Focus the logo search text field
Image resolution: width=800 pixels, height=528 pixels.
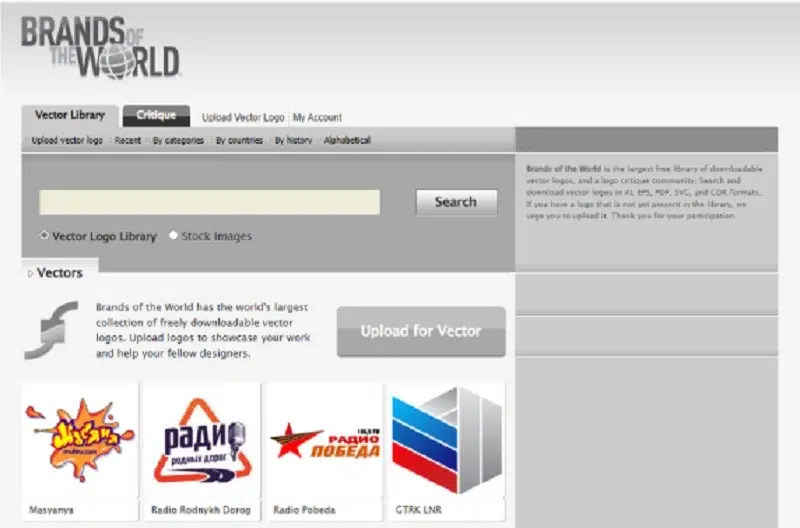click(x=210, y=202)
